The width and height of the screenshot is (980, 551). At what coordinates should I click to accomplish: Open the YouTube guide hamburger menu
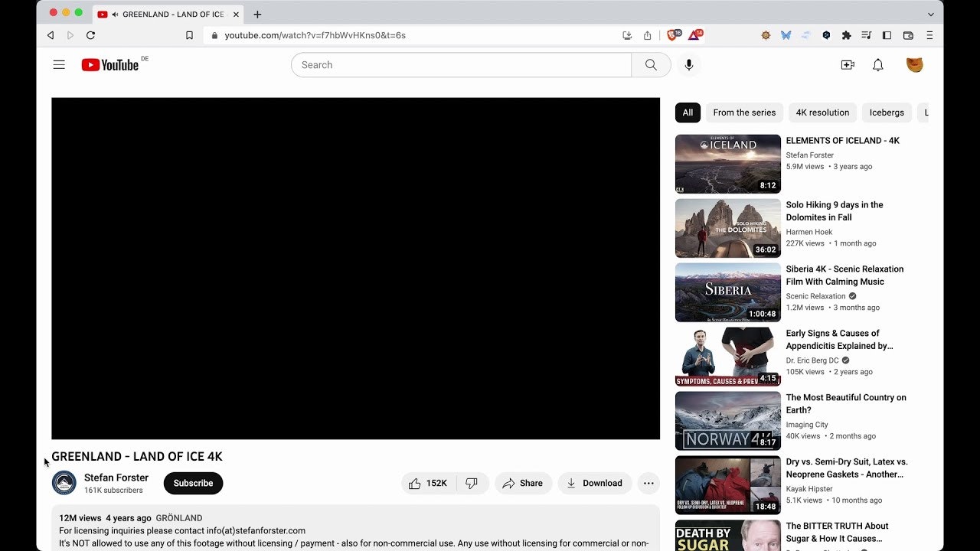coord(59,65)
